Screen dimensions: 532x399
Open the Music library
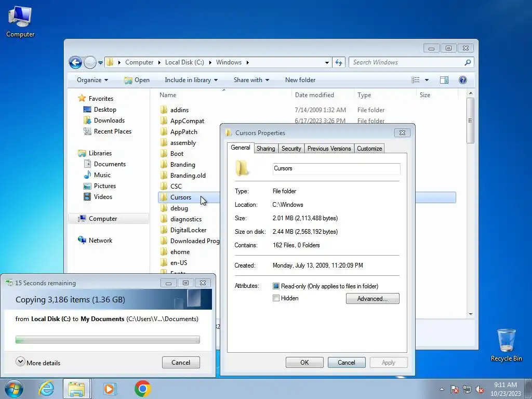pyautogui.click(x=102, y=175)
